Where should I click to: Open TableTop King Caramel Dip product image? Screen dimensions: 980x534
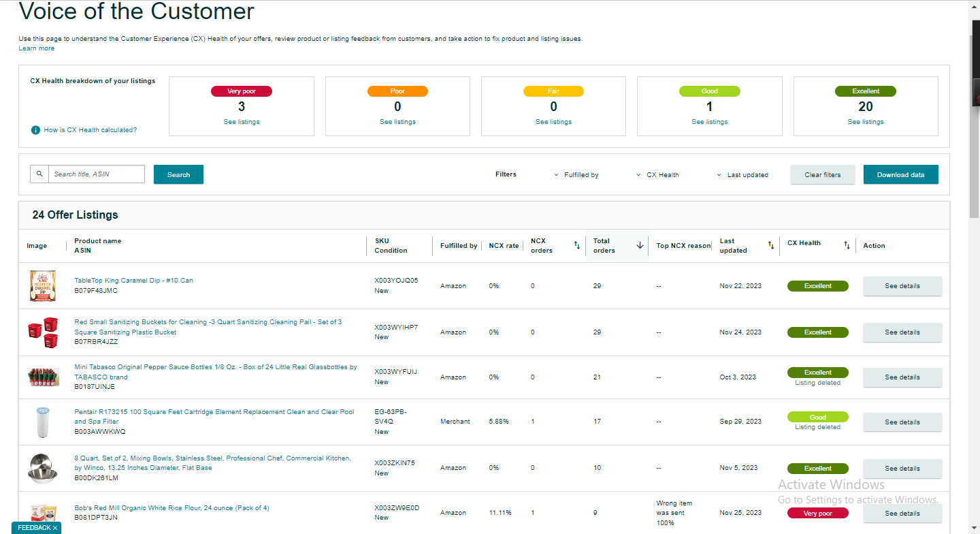click(x=42, y=286)
